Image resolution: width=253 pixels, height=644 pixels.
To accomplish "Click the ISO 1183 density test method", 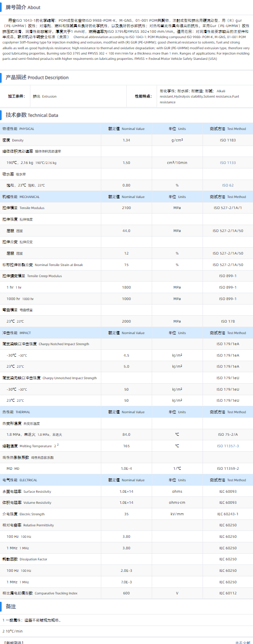I will [x=228, y=140].
